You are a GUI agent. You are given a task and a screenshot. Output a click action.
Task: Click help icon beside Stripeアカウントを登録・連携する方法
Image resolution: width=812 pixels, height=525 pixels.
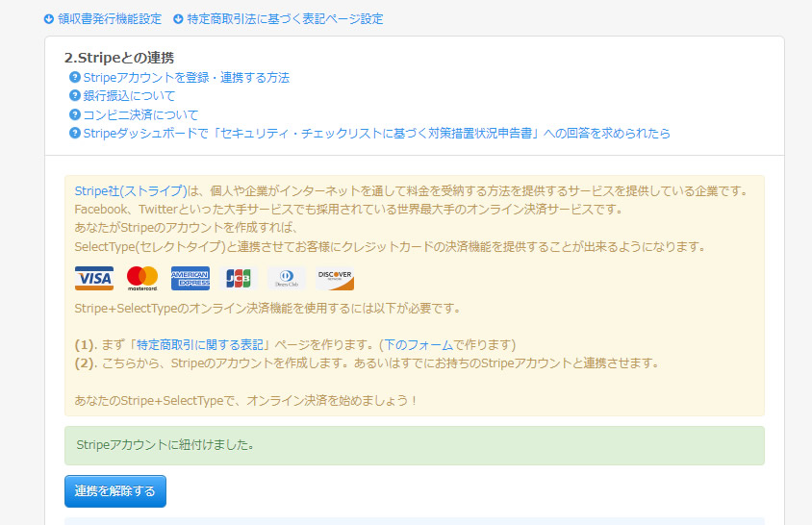click(74, 78)
